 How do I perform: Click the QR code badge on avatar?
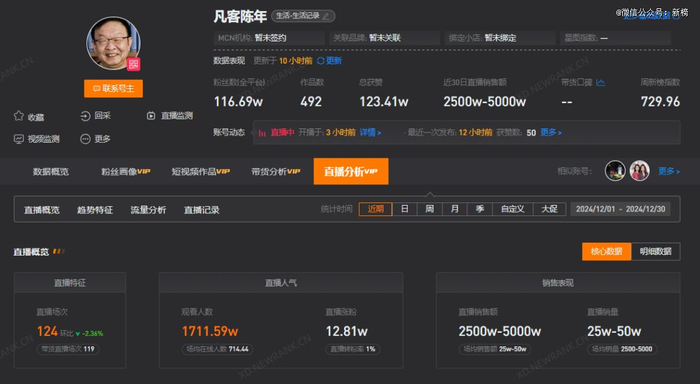[133, 64]
